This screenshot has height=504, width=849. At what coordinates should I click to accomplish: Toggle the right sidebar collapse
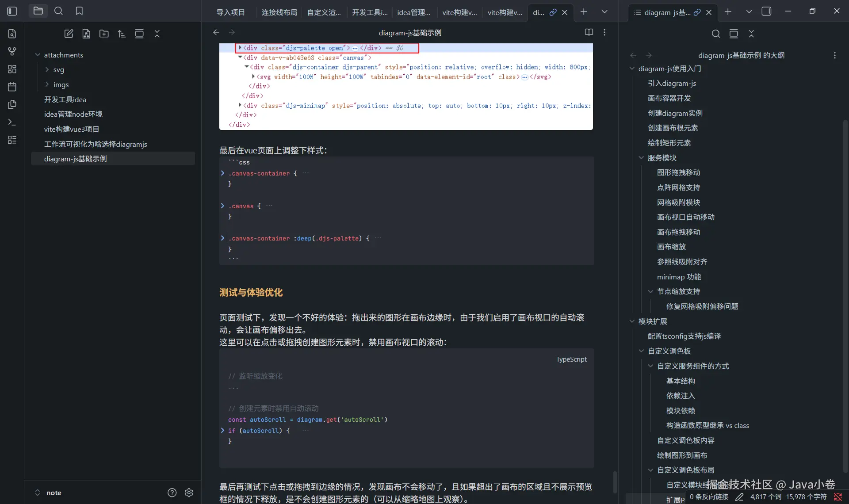(x=766, y=11)
